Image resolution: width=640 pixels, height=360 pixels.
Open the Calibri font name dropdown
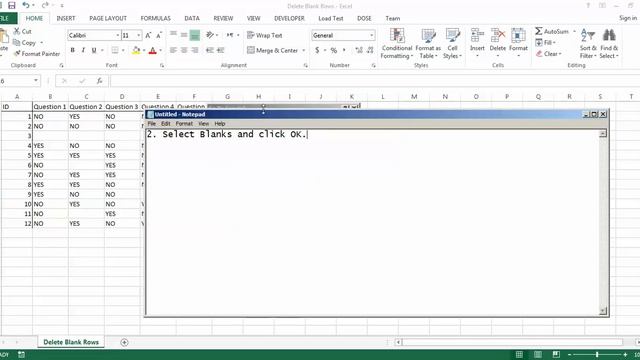(118, 36)
